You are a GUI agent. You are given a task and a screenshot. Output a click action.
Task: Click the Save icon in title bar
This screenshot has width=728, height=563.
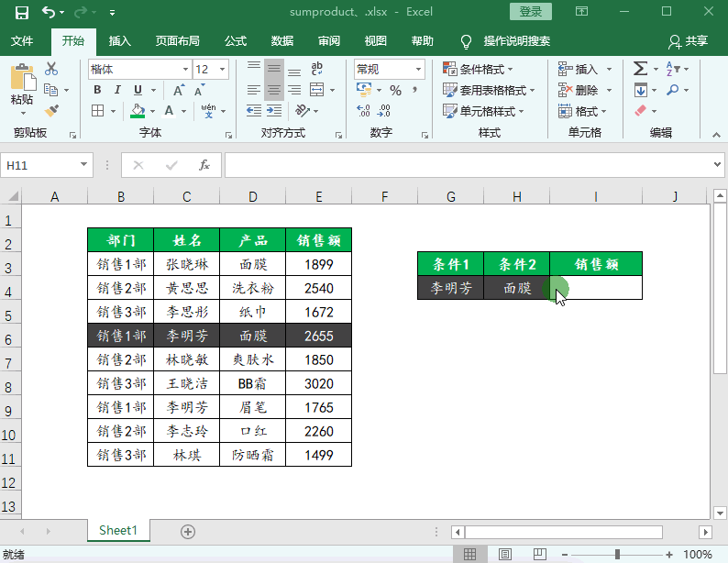[x=21, y=12]
